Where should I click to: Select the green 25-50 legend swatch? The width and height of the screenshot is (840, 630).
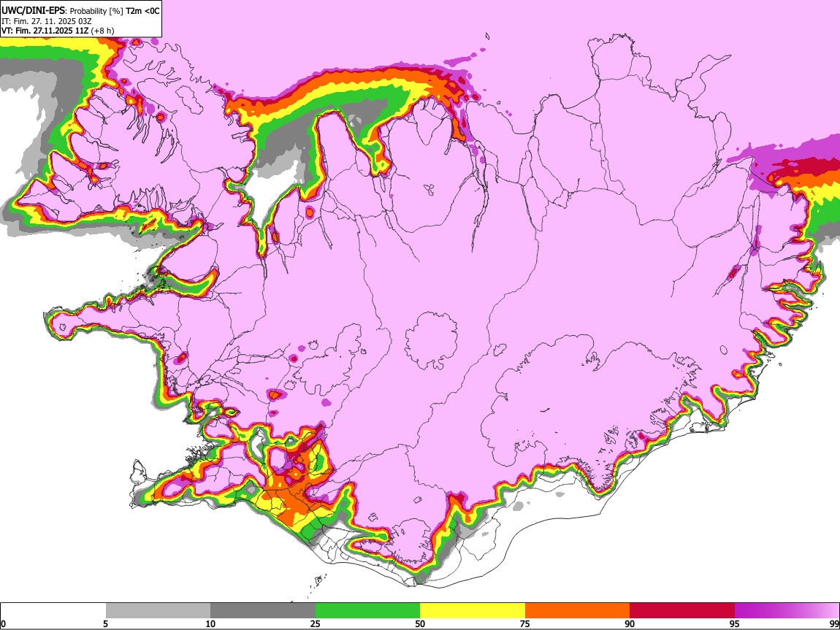[x=367, y=610]
